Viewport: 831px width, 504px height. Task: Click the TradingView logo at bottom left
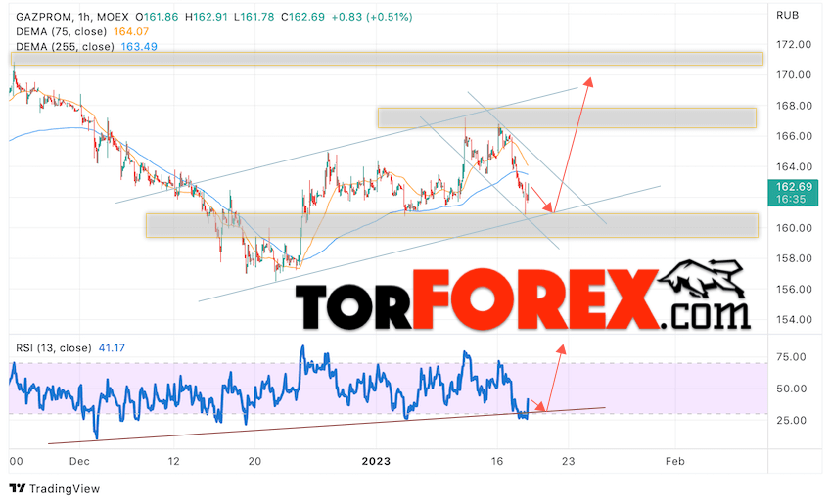tap(55, 488)
